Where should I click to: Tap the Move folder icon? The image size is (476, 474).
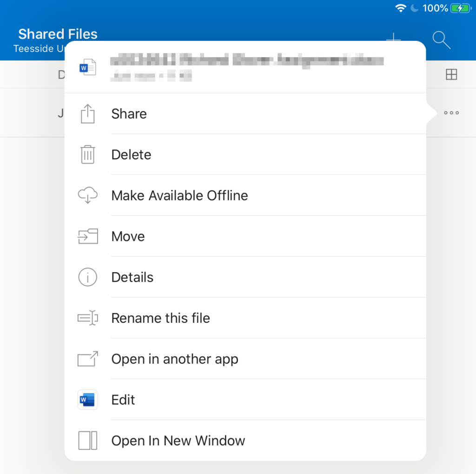tap(87, 236)
